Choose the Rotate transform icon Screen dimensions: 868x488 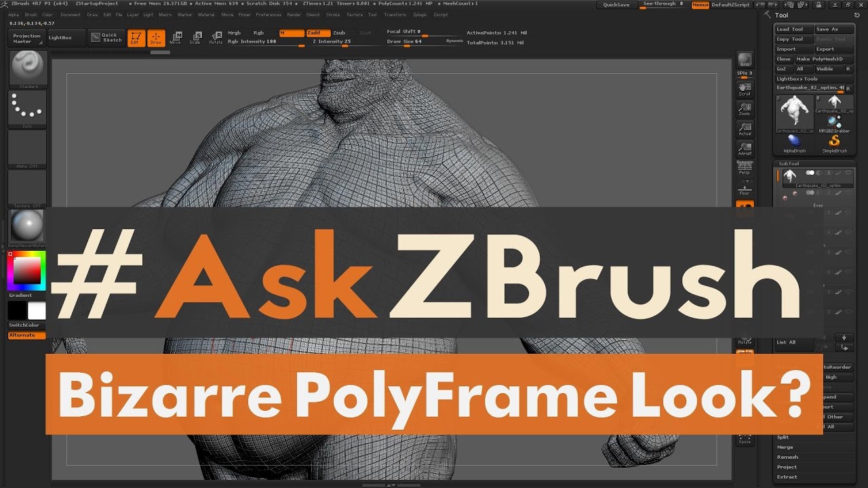[216, 38]
